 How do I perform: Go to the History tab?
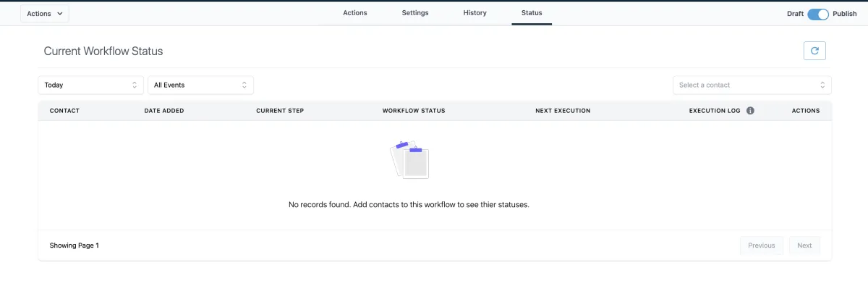click(475, 13)
